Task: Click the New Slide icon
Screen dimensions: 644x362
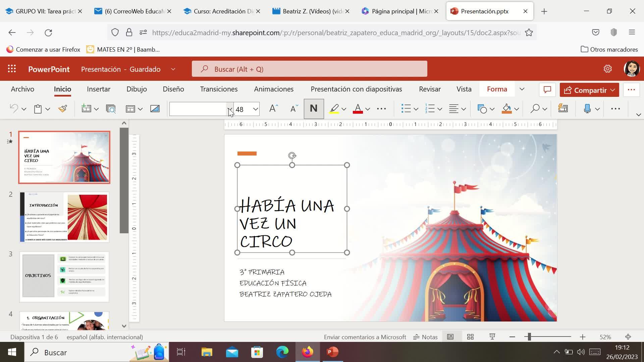Action: [86, 109]
